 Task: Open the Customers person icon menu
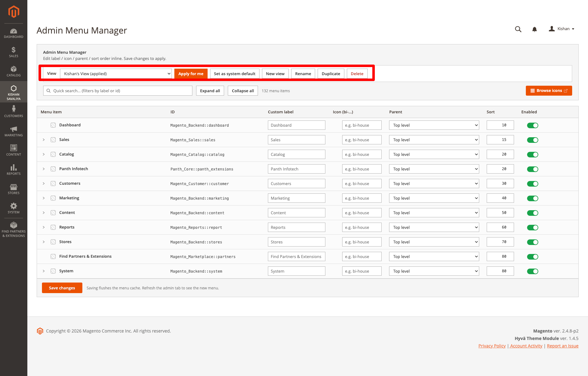[14, 111]
